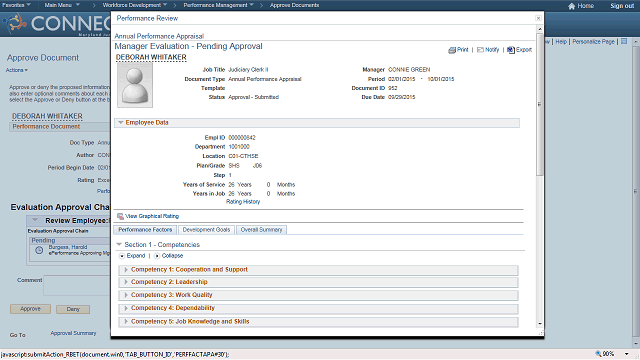Click the CONNECT logo
Viewport: 640px width, 360px height.
[x=57, y=24]
